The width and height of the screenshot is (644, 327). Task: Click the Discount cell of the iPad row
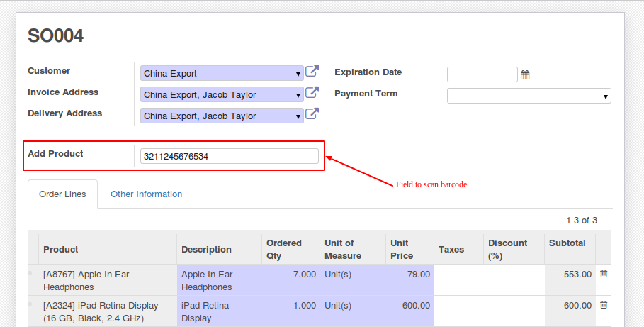514,311
